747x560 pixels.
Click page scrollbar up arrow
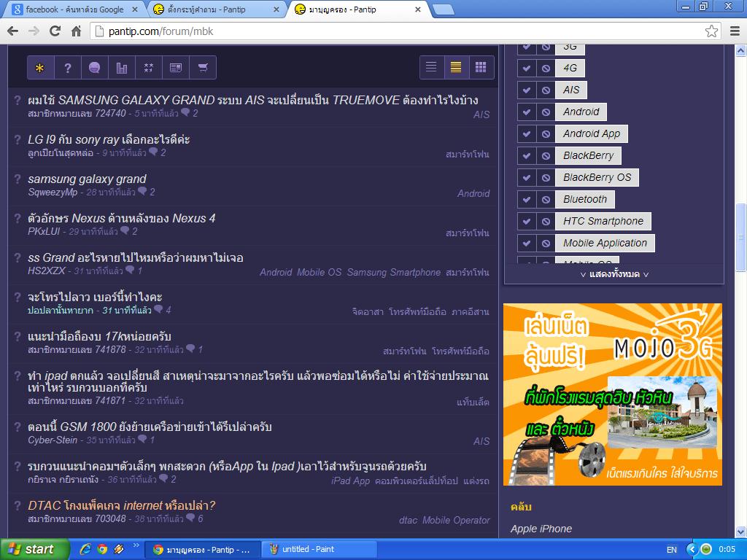click(741, 50)
